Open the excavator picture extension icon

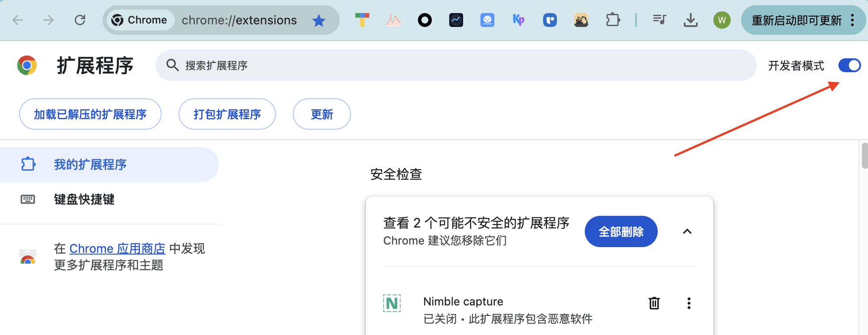(x=581, y=20)
